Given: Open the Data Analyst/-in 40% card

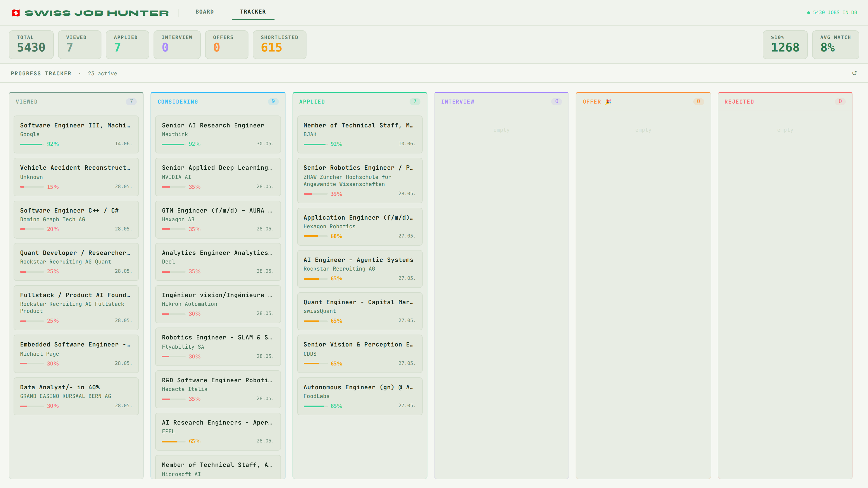Looking at the screenshot, I should [x=76, y=396].
